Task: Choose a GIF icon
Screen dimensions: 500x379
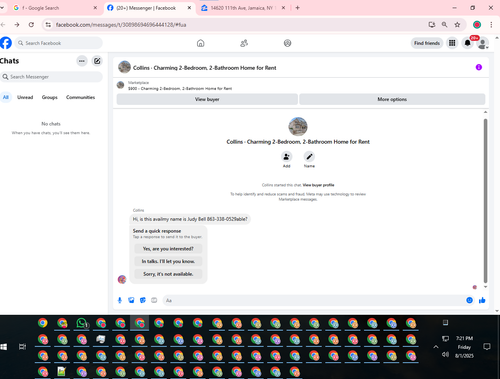Action: point(154,300)
